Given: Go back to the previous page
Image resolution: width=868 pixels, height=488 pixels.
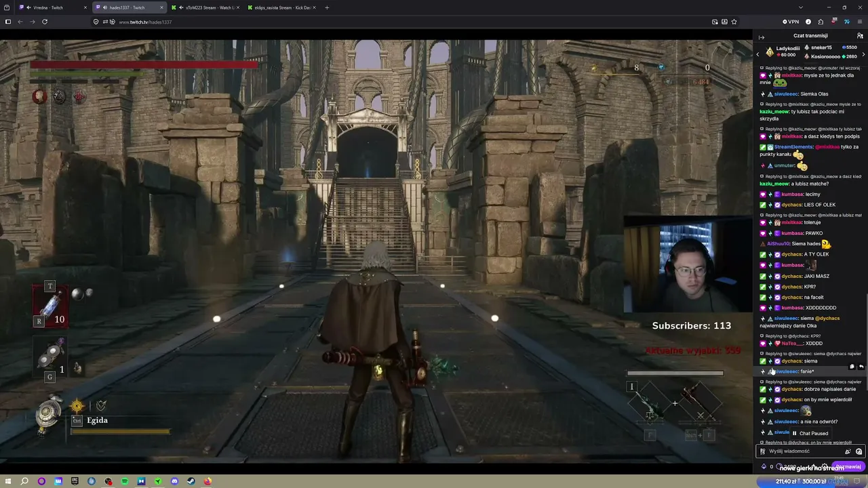Looking at the screenshot, I should pos(20,22).
